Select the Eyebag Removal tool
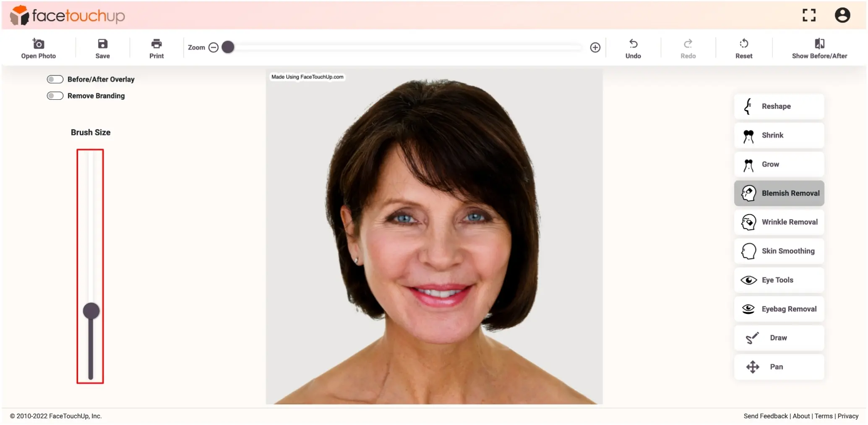Image resolution: width=868 pixels, height=425 pixels. pyautogui.click(x=779, y=309)
